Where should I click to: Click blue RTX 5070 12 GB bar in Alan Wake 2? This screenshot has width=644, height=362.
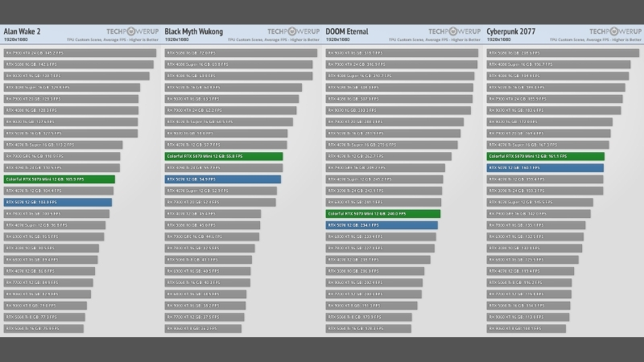point(58,203)
